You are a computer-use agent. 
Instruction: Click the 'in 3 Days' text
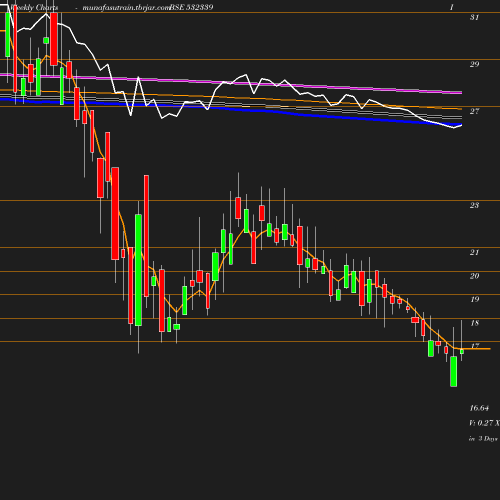click(x=483, y=439)
